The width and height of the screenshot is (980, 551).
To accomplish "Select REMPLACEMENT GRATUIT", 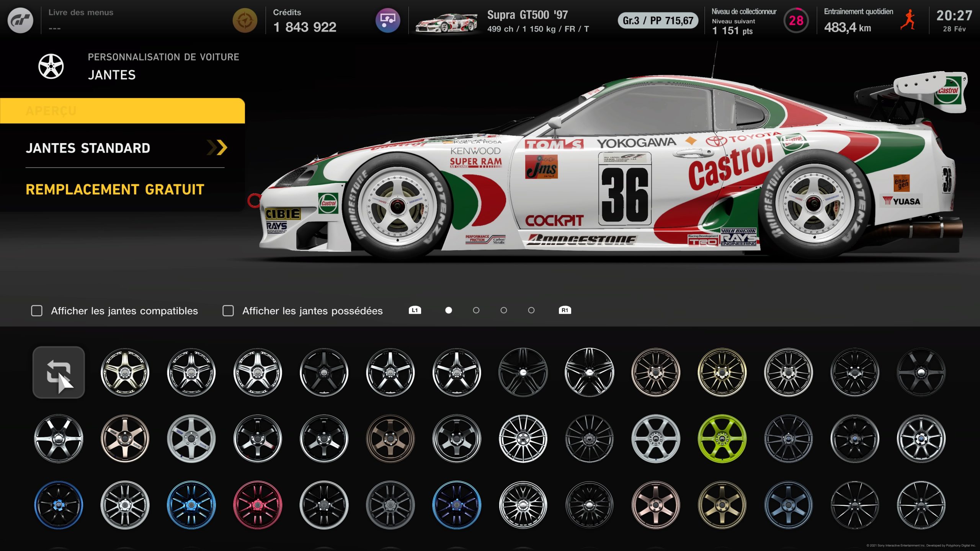I will click(115, 189).
